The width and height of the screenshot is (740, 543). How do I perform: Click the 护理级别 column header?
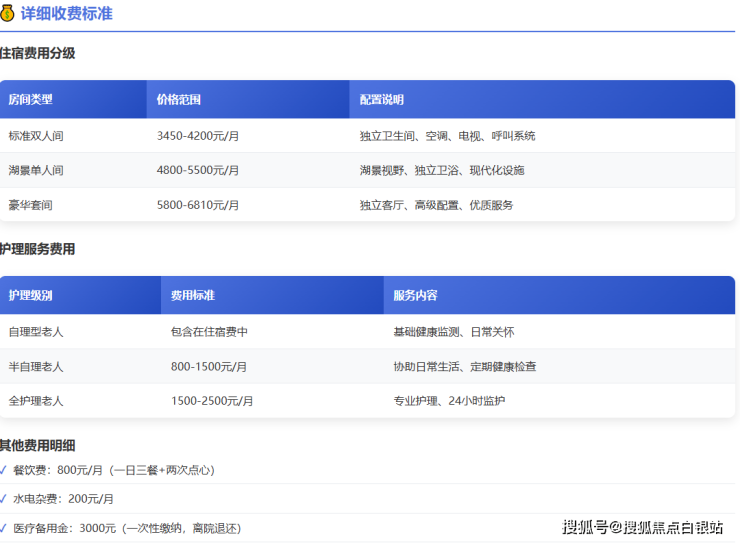coord(30,296)
